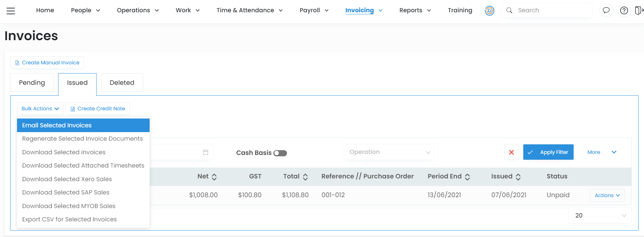Toggle the Cash Basis switch
This screenshot has width=644, height=237.
(x=280, y=153)
